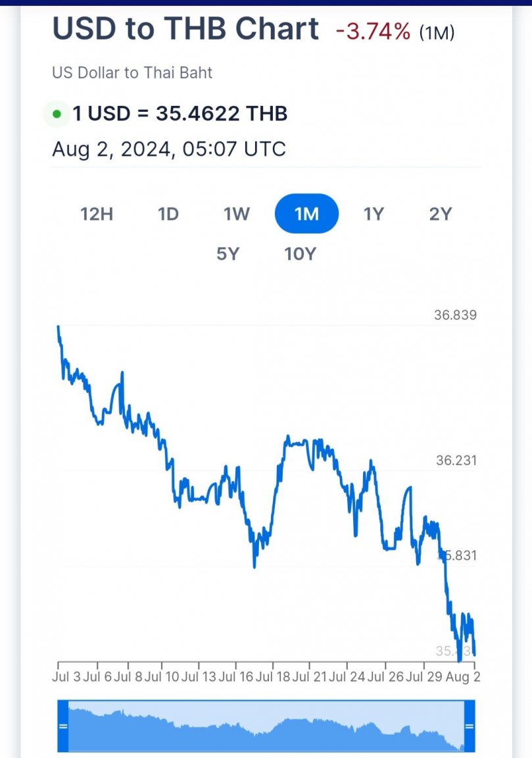Click right handle of range slider
The width and height of the screenshot is (532, 758).
470,726
